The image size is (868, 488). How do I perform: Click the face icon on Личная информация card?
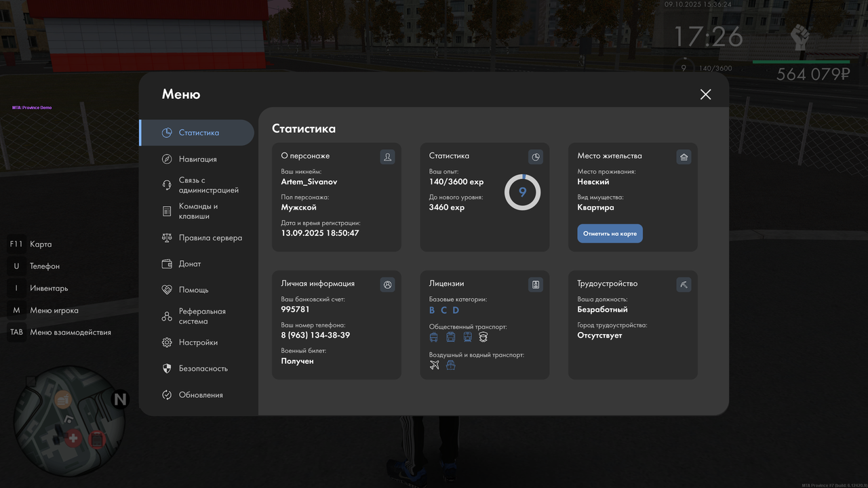tap(387, 285)
